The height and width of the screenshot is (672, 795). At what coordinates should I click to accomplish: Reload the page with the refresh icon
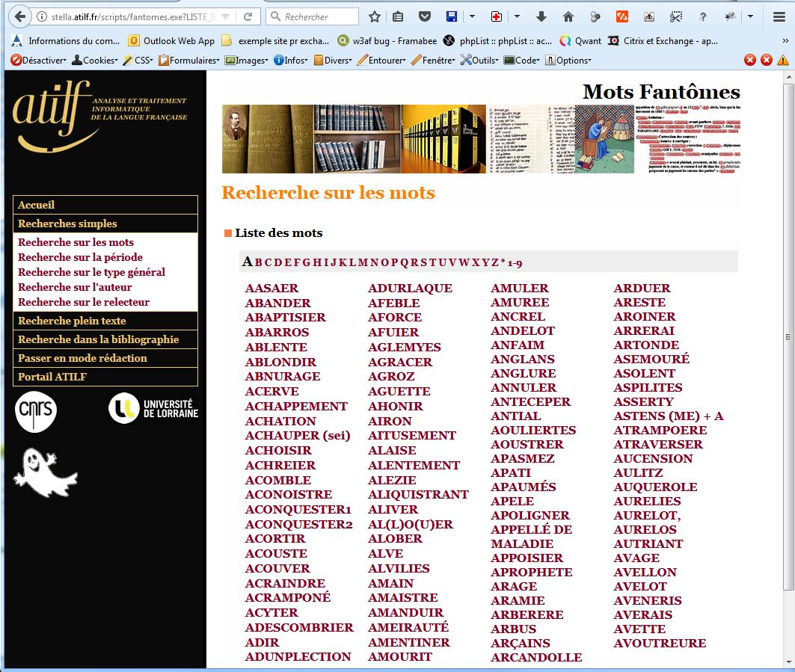(248, 16)
